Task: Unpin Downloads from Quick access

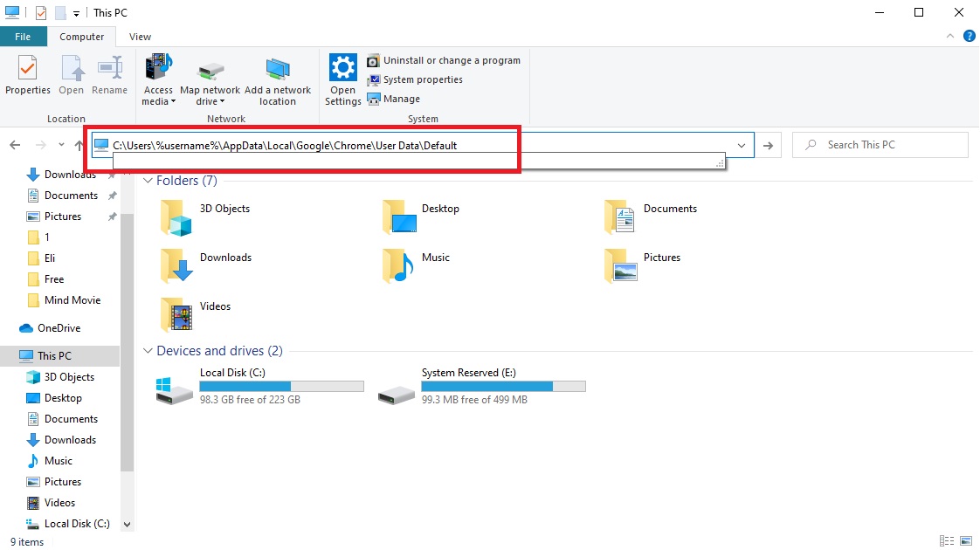Action: tap(111, 174)
